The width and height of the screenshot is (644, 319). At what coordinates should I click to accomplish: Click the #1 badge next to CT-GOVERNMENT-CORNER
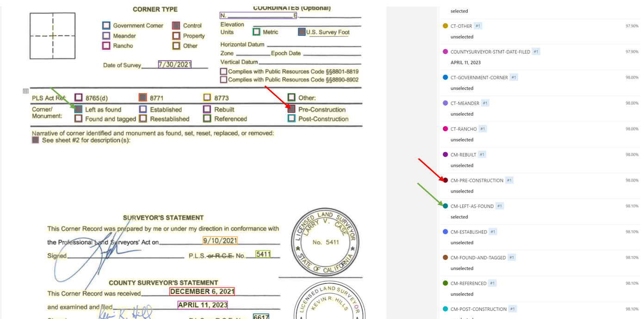514,77
